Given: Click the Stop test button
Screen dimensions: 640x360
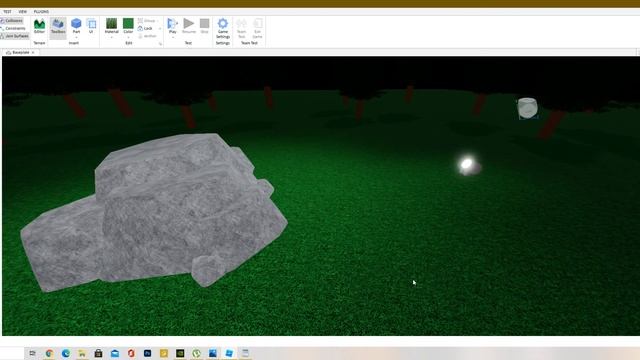Looking at the screenshot, I should pyautogui.click(x=204, y=25).
